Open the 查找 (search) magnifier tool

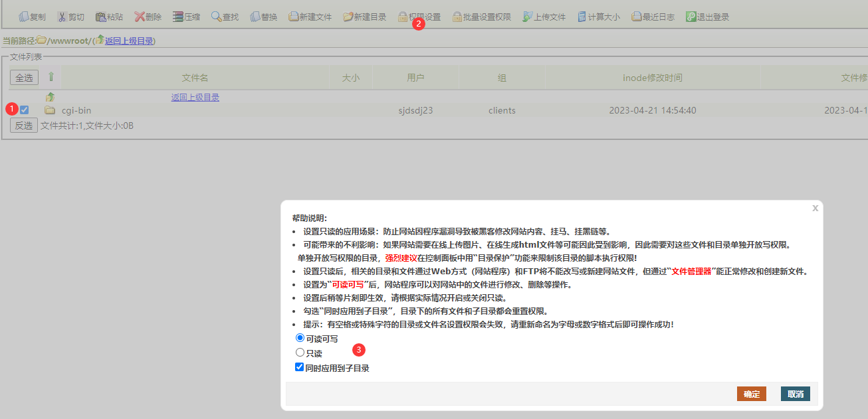click(x=217, y=17)
